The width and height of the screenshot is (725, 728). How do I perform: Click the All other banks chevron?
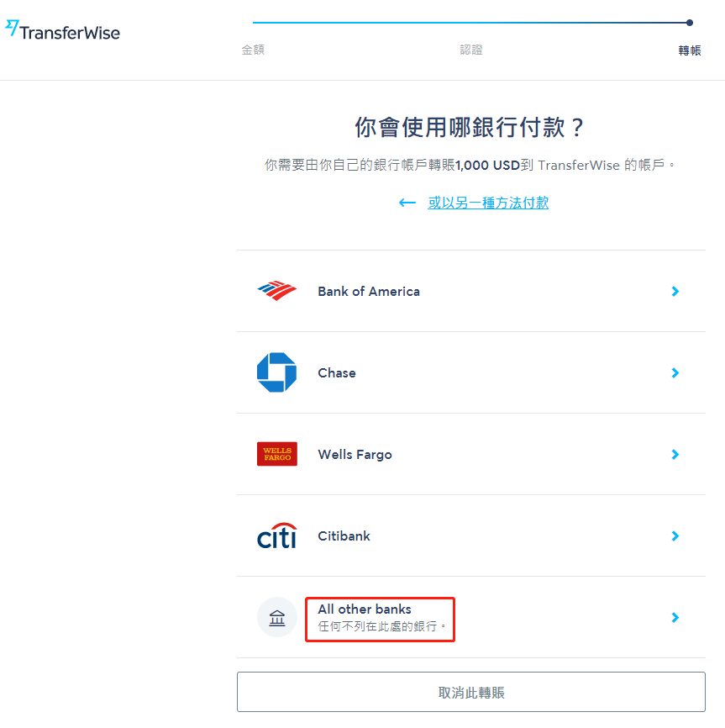675,618
